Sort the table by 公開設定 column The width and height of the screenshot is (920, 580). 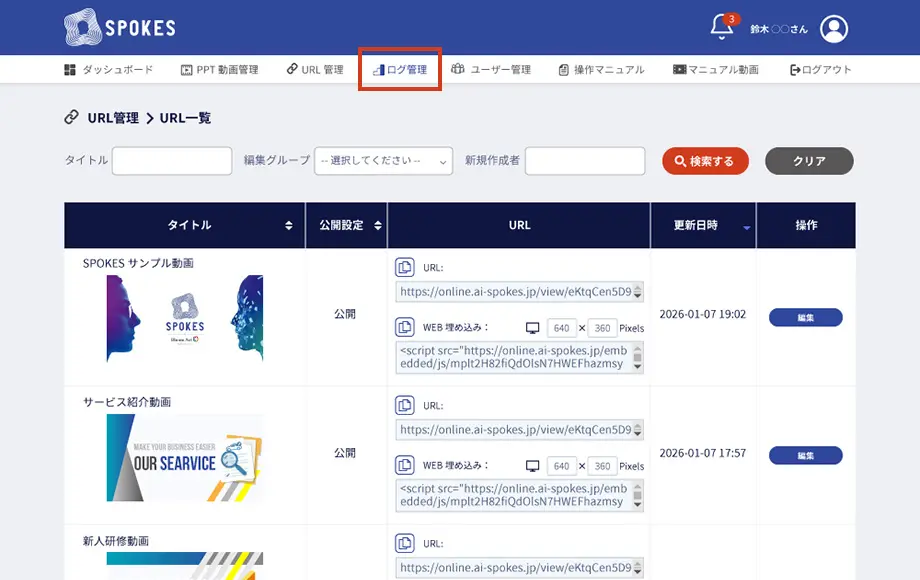point(378,226)
